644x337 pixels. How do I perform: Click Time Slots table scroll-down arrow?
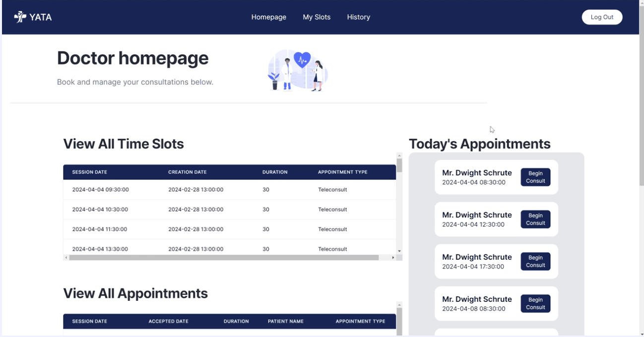pos(399,251)
